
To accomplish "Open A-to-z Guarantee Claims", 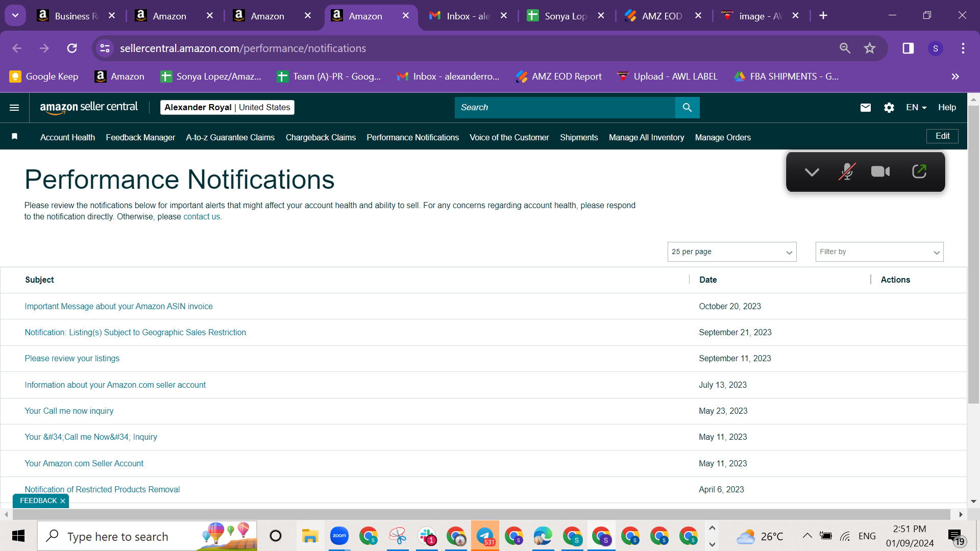I will pyautogui.click(x=230, y=137).
